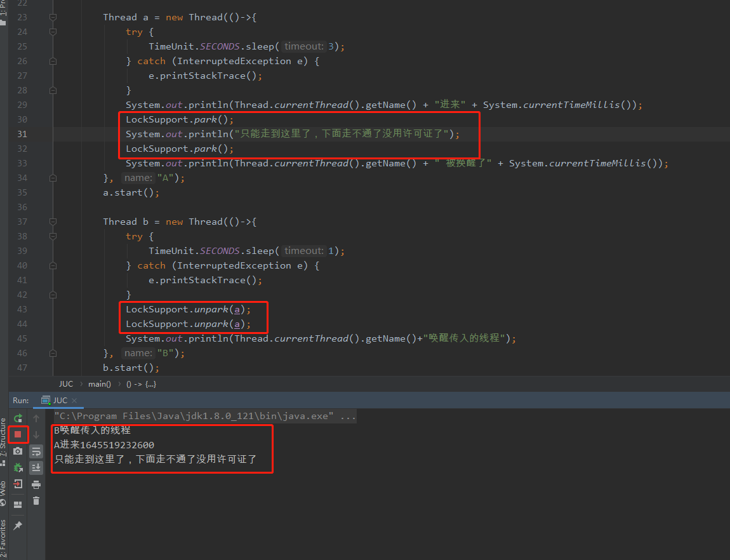Attach debugger with the green bug icon
The image size is (730, 560).
(18, 468)
